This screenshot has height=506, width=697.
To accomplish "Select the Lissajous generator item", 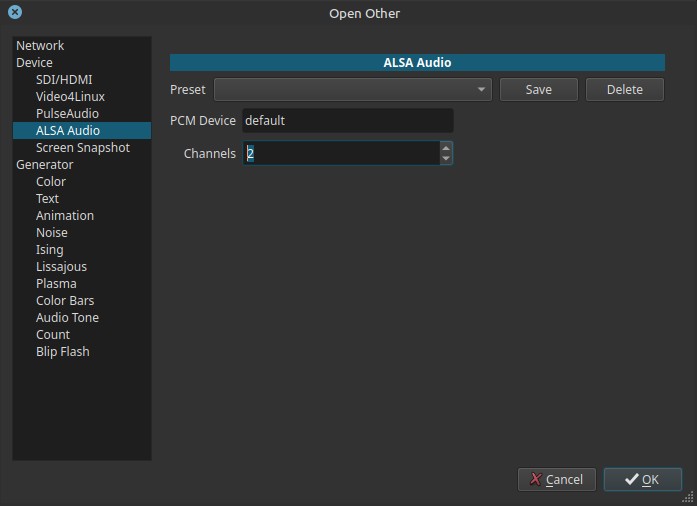I will [x=61, y=267].
